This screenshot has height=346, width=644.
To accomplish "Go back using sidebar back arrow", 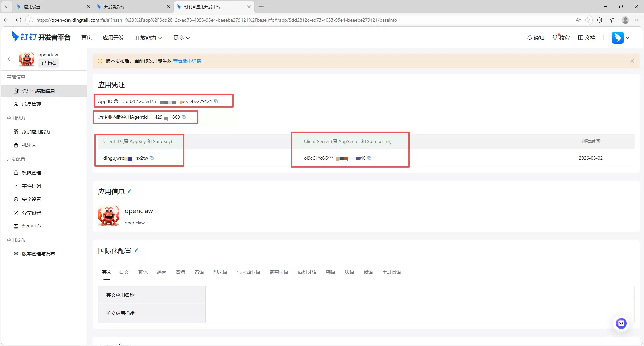I will pyautogui.click(x=9, y=59).
